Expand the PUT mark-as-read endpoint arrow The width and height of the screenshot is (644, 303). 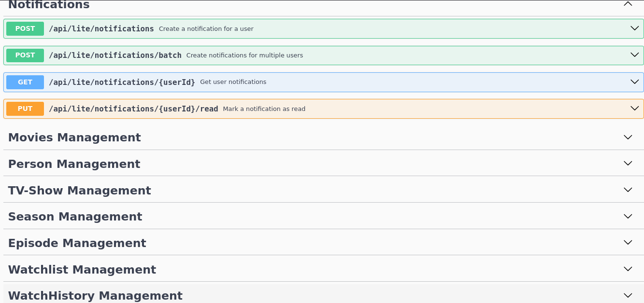point(634,109)
